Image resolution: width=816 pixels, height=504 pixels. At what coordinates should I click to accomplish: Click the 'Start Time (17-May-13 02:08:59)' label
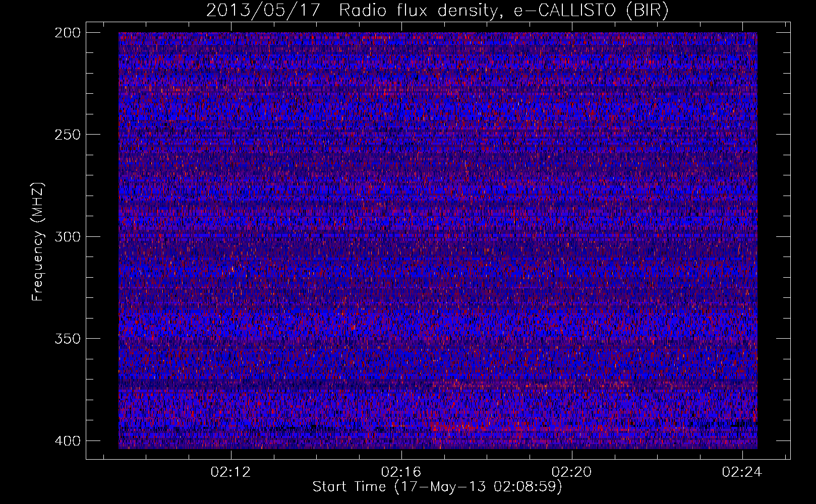point(437,487)
